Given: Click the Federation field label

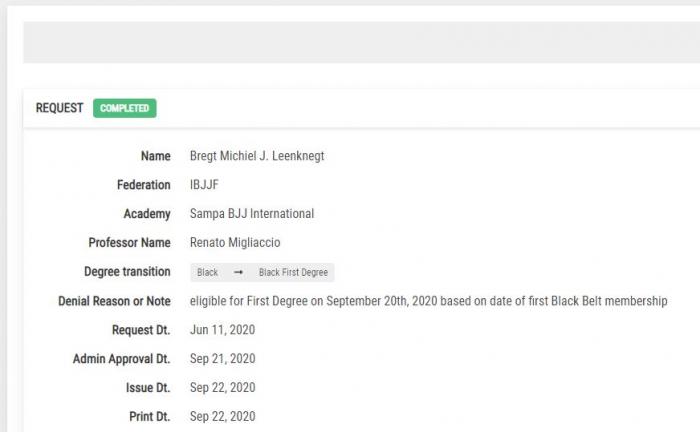Looking at the screenshot, I should 144,185.
